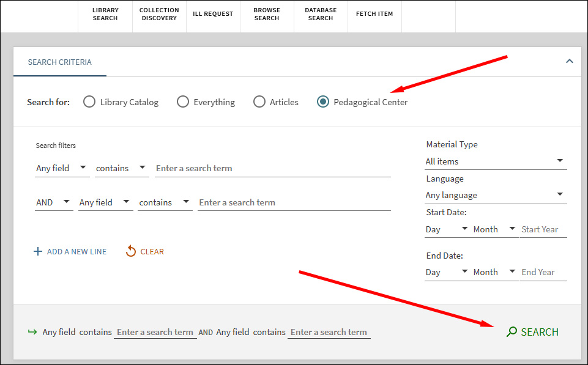
Task: Open Start Date Day dropdown
Action: tap(447, 229)
